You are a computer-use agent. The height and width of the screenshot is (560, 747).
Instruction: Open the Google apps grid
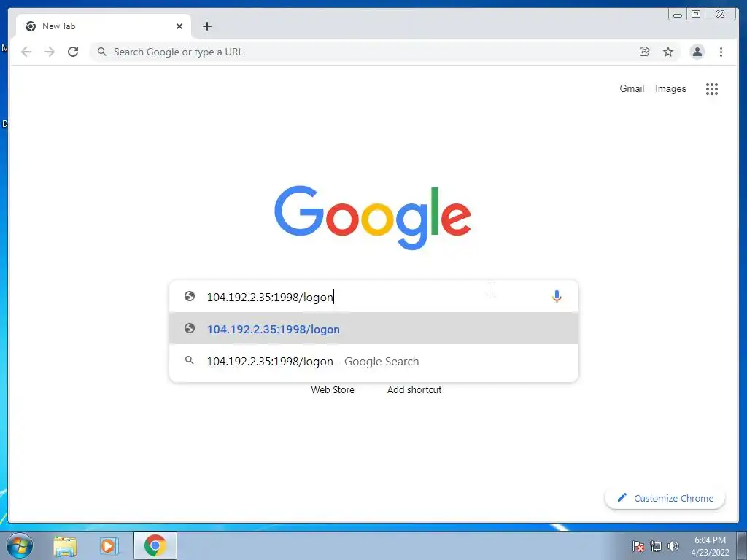(x=712, y=88)
